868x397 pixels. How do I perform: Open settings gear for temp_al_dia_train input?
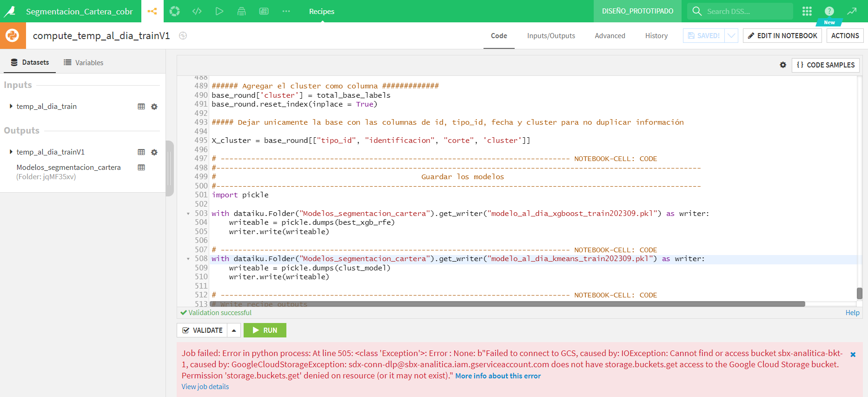[154, 107]
